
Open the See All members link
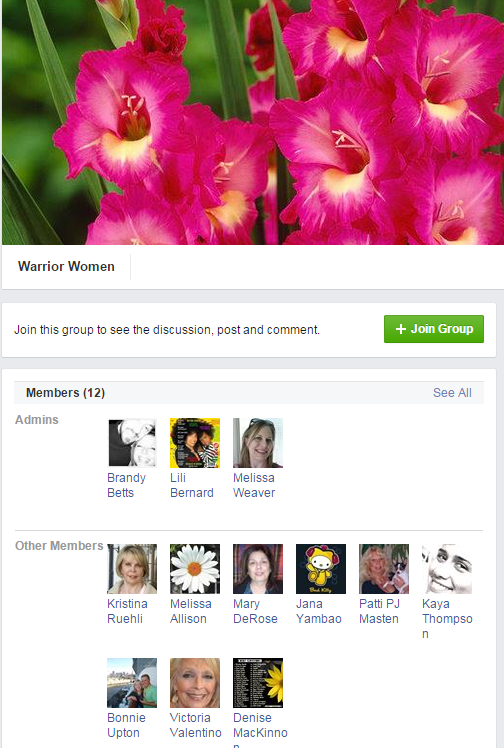pyautogui.click(x=452, y=393)
